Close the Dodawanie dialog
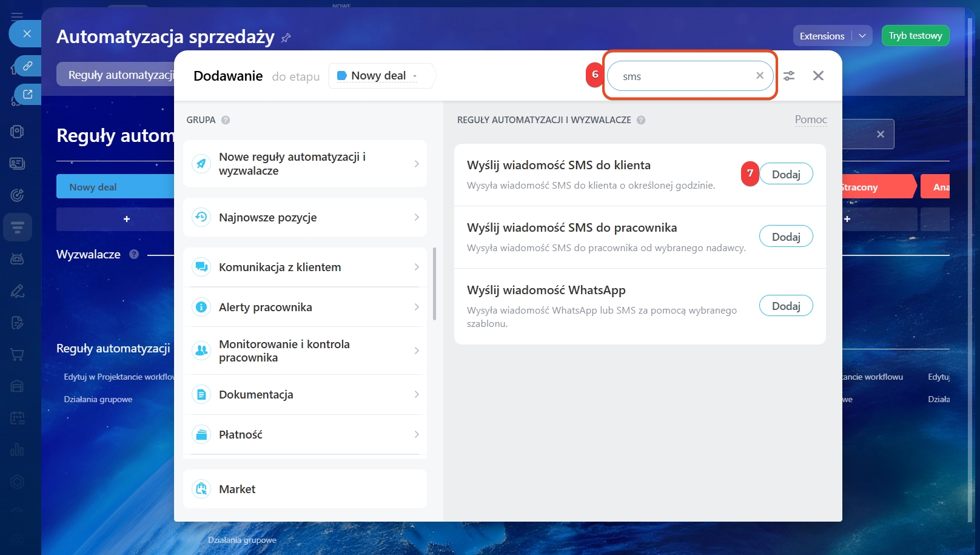Viewport: 980px width, 555px height. pos(818,76)
